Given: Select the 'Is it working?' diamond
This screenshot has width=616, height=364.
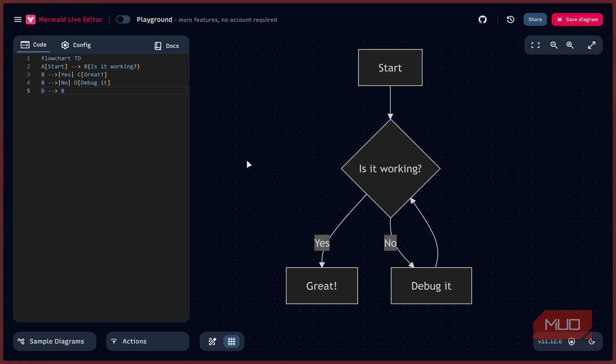Looking at the screenshot, I should pyautogui.click(x=390, y=169).
